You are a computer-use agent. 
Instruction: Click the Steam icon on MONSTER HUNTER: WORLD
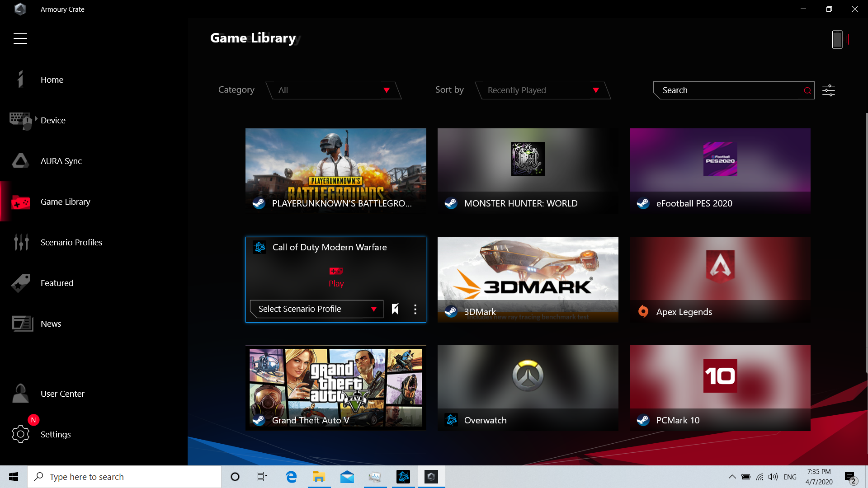451,203
